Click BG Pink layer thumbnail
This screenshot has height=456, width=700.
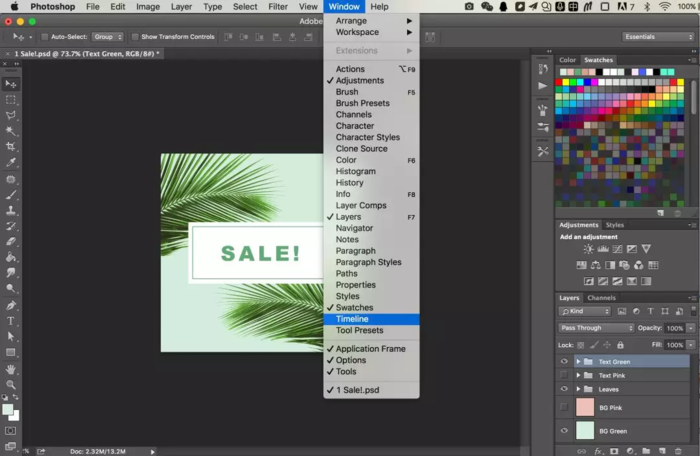point(585,407)
